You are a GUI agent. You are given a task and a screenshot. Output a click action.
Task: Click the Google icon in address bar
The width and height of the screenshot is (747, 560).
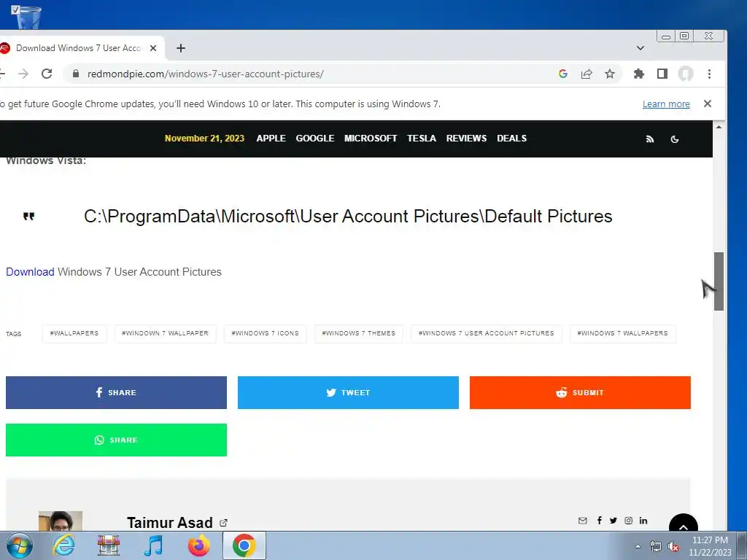tap(563, 74)
